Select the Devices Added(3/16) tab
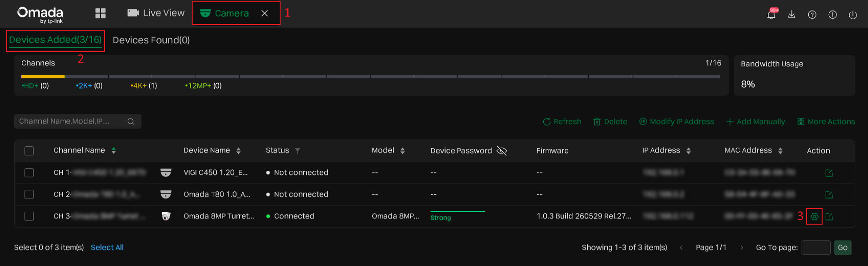 point(55,40)
